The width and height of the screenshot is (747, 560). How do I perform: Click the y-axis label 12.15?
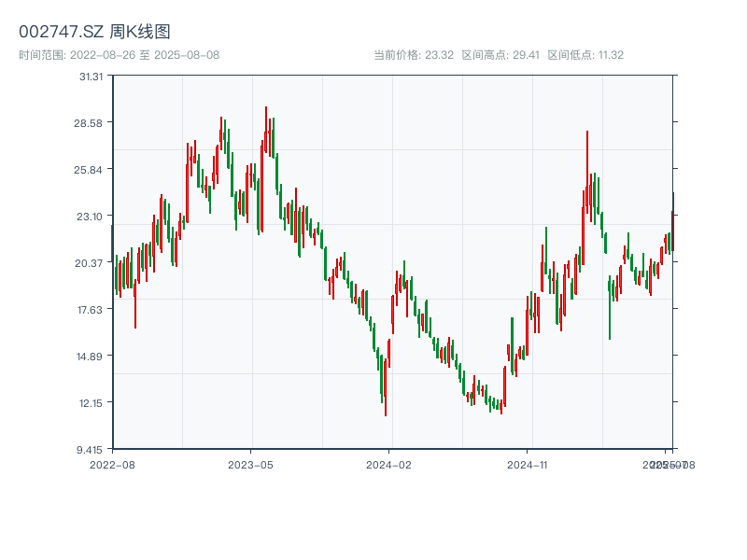91,403
